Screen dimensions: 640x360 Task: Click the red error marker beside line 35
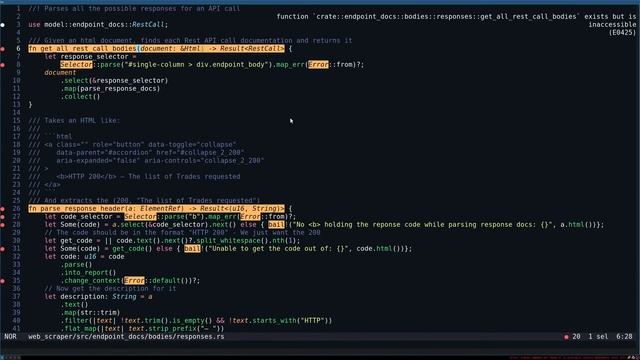(2, 281)
